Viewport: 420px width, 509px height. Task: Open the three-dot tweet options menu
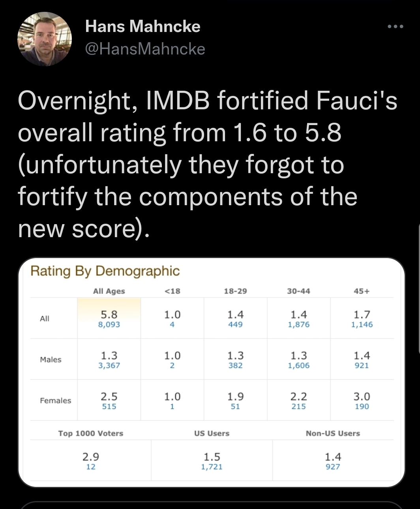point(395,27)
